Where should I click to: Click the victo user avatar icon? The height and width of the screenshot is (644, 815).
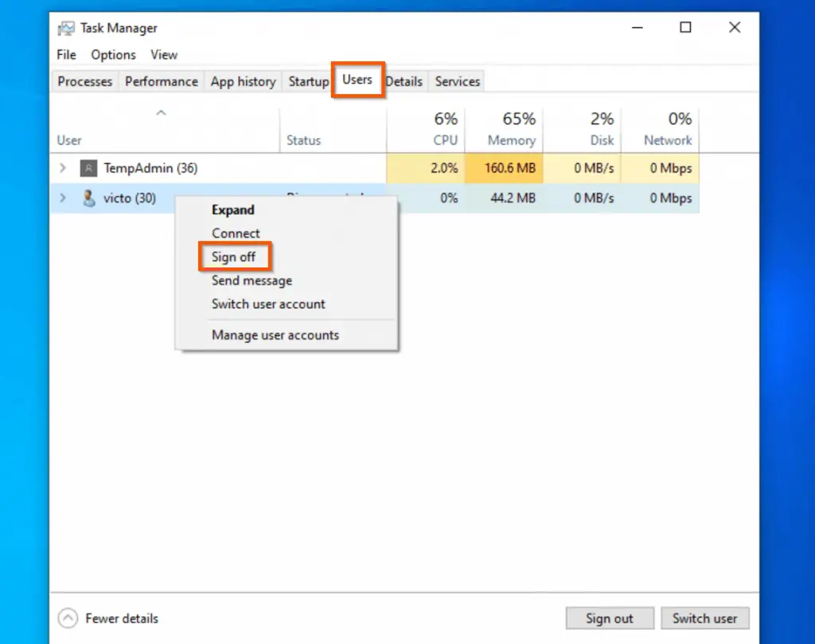pyautogui.click(x=88, y=198)
